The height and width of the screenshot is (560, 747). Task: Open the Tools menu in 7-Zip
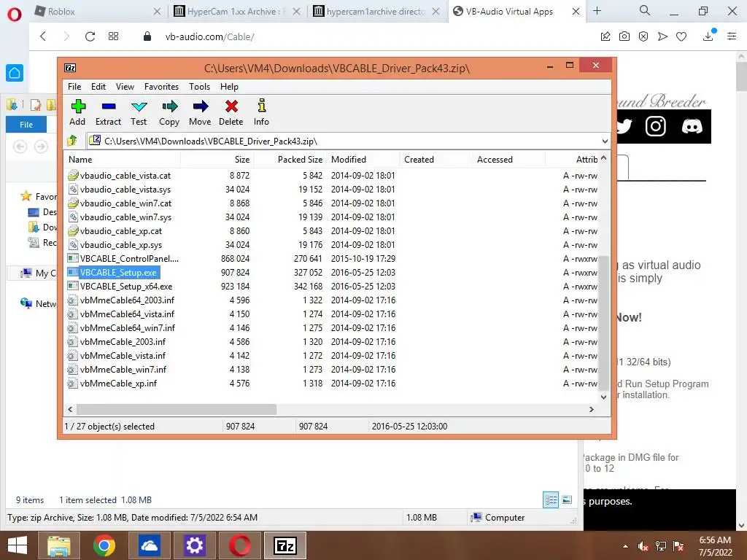point(200,87)
